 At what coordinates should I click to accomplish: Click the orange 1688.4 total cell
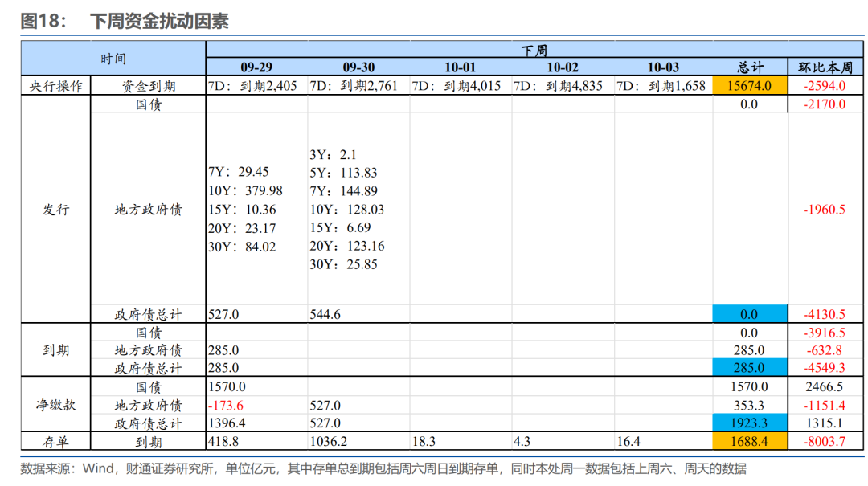[x=749, y=441]
